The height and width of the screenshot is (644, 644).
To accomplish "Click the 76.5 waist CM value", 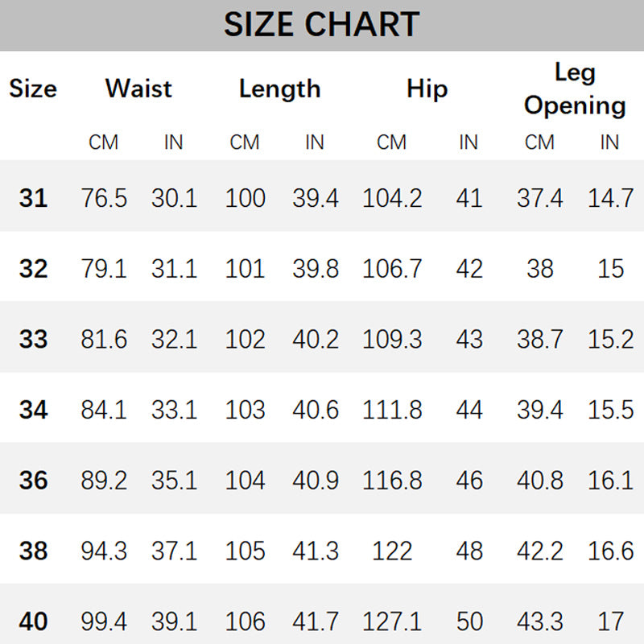I will 104,198.
